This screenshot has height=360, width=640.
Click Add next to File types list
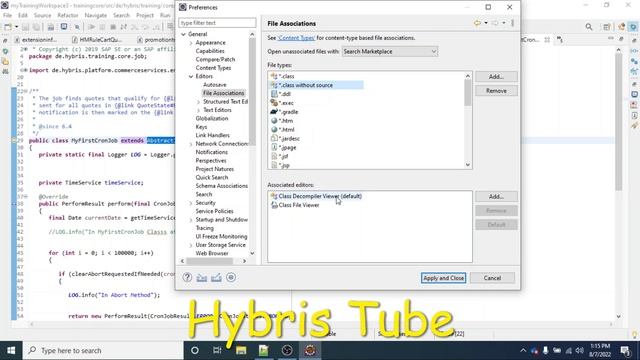tap(496, 77)
